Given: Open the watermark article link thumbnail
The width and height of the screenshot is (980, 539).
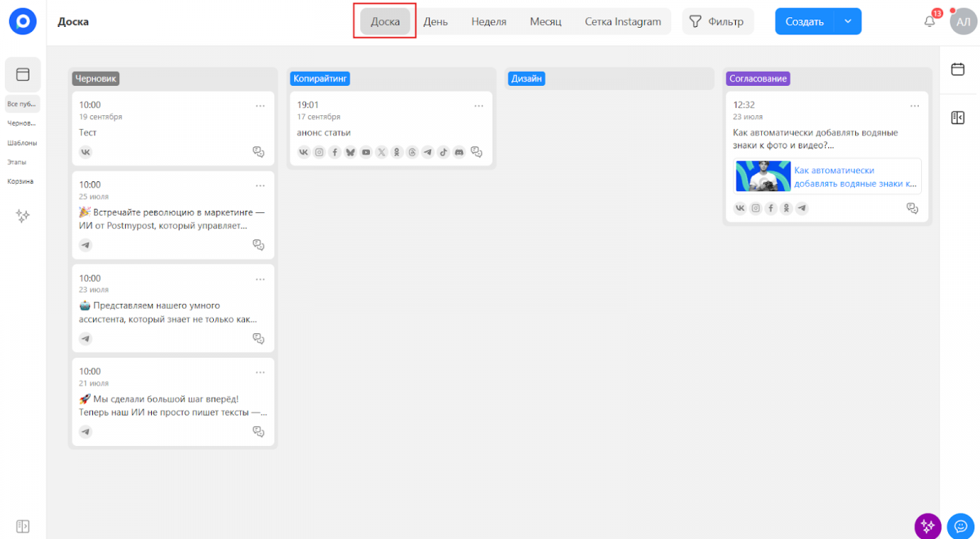Looking at the screenshot, I should pos(763,176).
